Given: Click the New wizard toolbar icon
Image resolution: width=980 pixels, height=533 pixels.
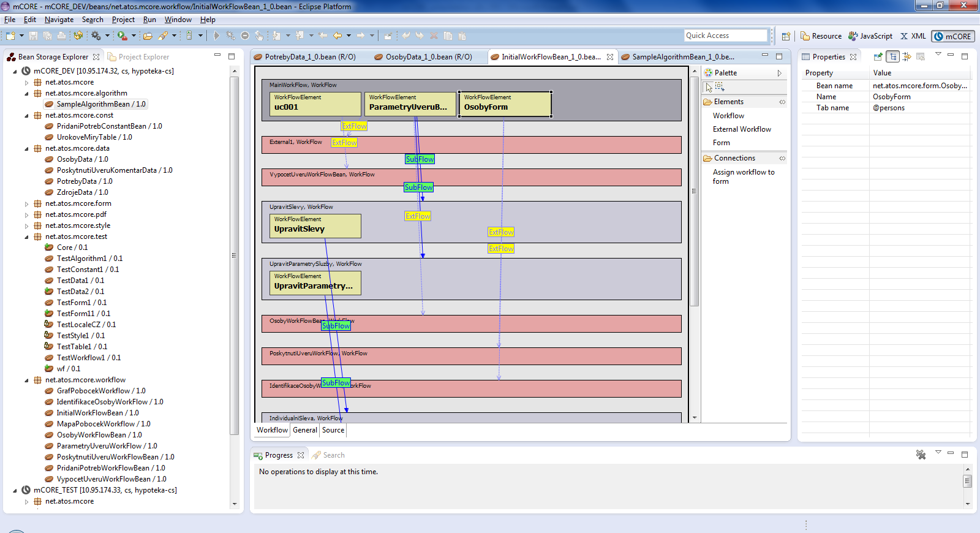Looking at the screenshot, I should click(x=10, y=36).
